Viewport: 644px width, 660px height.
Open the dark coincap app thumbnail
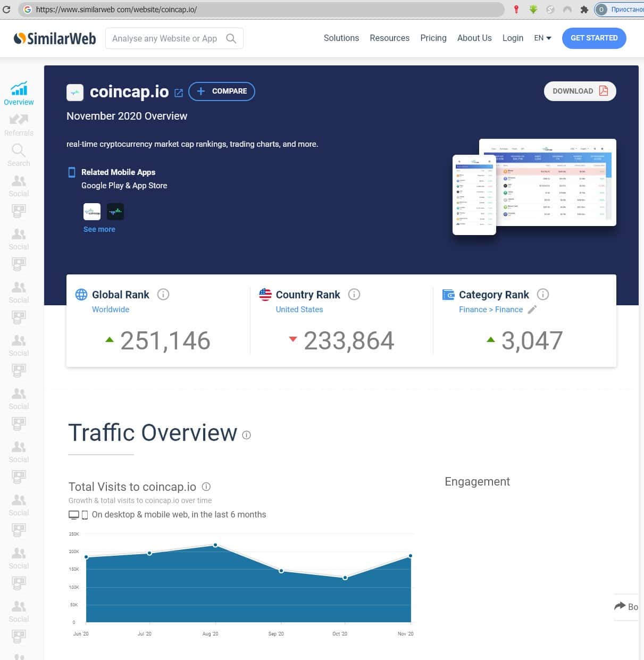(x=115, y=212)
